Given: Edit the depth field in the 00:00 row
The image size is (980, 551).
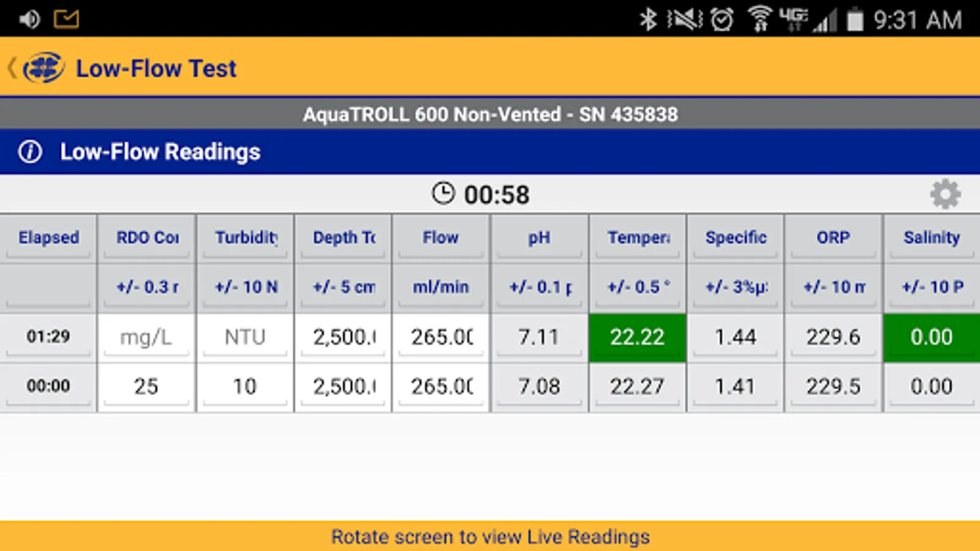Looking at the screenshot, I should 343,387.
